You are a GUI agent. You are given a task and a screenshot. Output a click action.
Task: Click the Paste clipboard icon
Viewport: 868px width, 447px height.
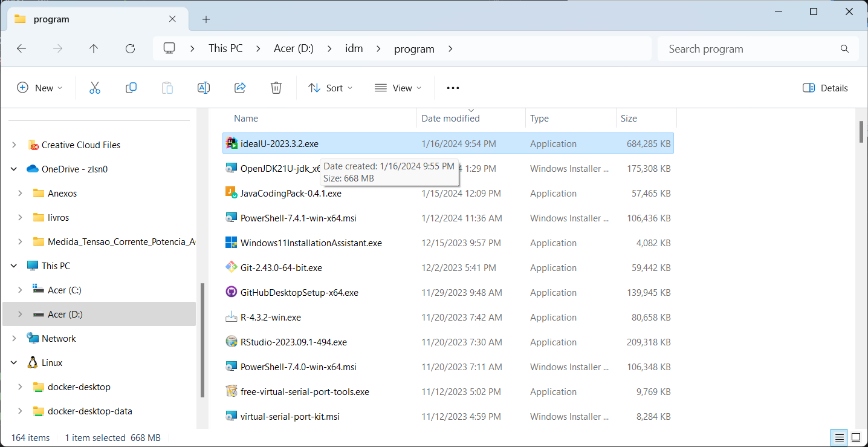coord(167,88)
